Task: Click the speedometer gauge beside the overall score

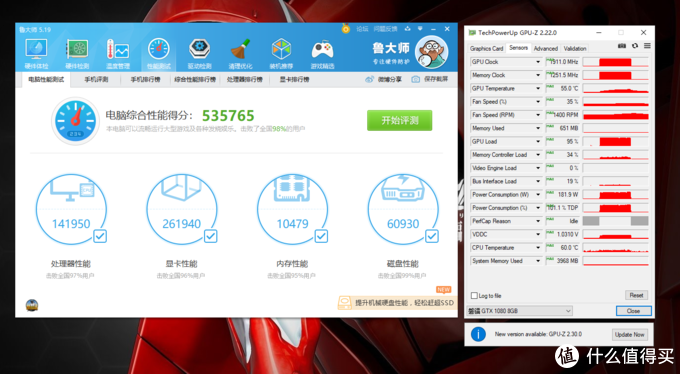Action: tap(75, 121)
